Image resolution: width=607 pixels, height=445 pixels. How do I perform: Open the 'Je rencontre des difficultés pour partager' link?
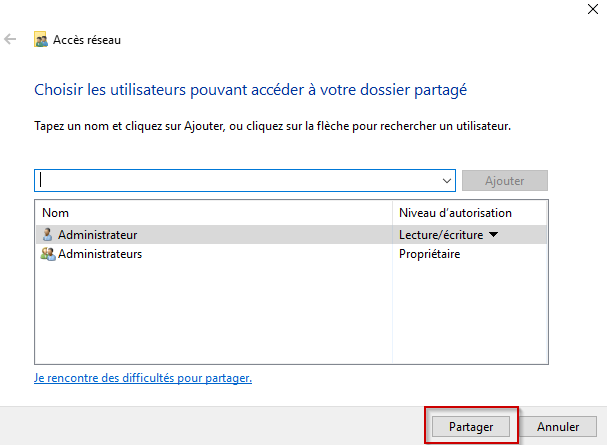coord(143,378)
